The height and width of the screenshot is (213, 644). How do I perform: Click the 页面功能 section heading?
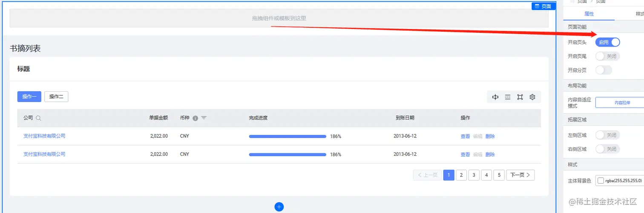(577, 27)
